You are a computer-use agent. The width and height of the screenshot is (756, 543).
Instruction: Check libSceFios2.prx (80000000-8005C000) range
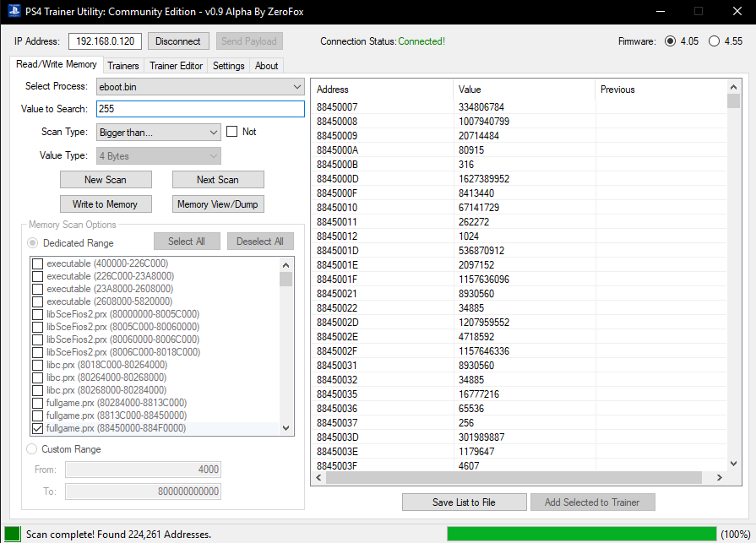38,315
